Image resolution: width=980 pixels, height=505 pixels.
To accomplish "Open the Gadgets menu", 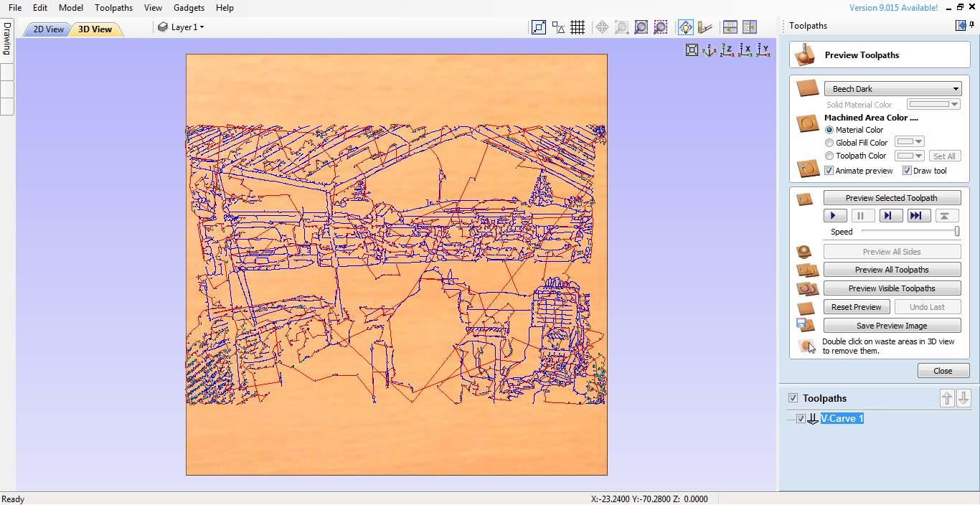I will (189, 8).
